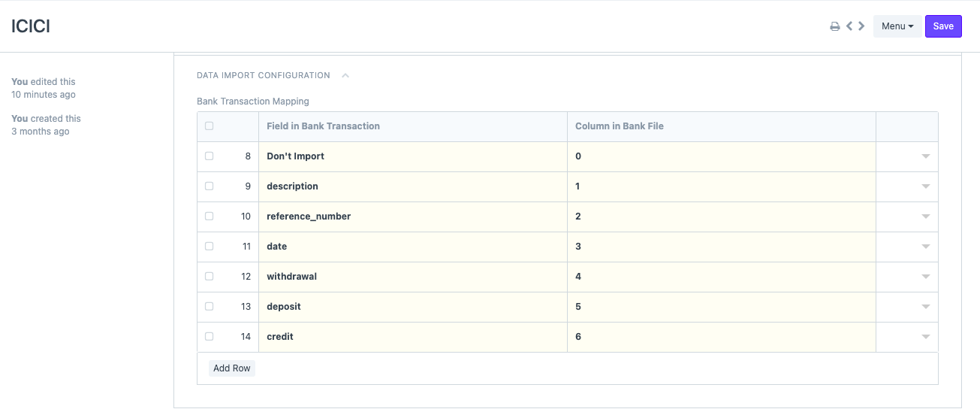Collapse Data Import Configuration section
Viewport: 980px width, 409px height.
[x=345, y=75]
